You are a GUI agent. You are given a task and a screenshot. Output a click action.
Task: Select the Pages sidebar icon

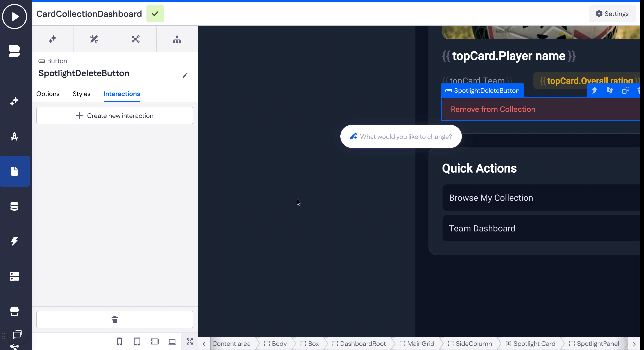(14, 171)
